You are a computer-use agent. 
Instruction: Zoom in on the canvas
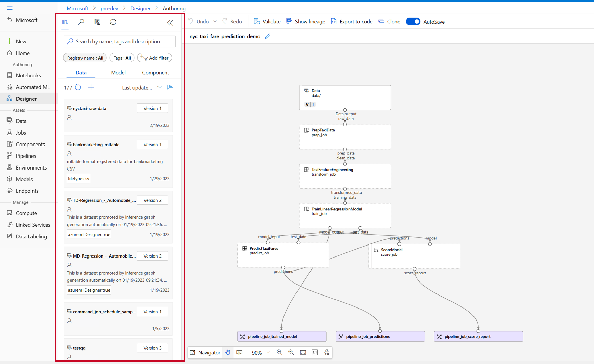280,352
